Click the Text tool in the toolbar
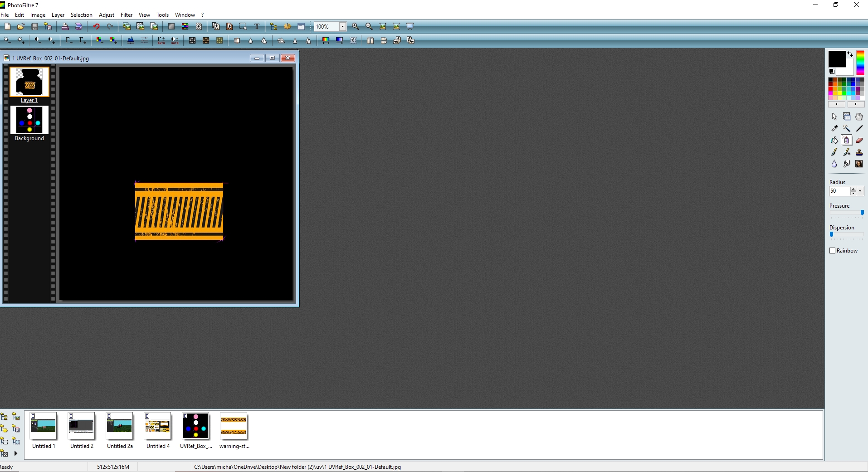The width and height of the screenshot is (868, 472). tap(257, 26)
